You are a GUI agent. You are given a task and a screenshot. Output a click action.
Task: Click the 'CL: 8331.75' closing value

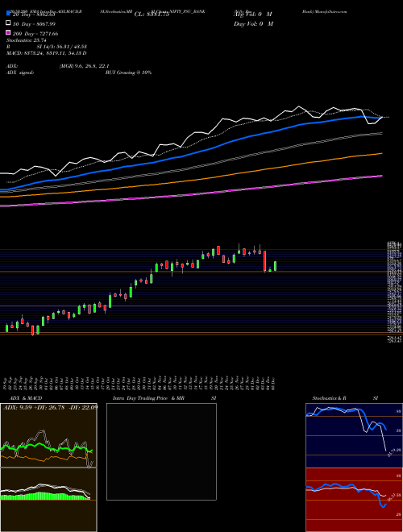coord(152,15)
